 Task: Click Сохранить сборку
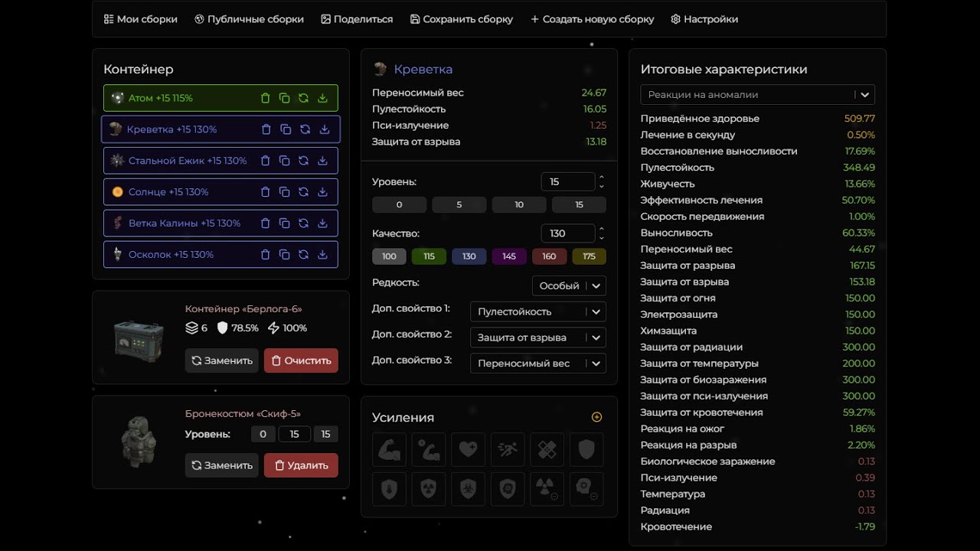[462, 19]
